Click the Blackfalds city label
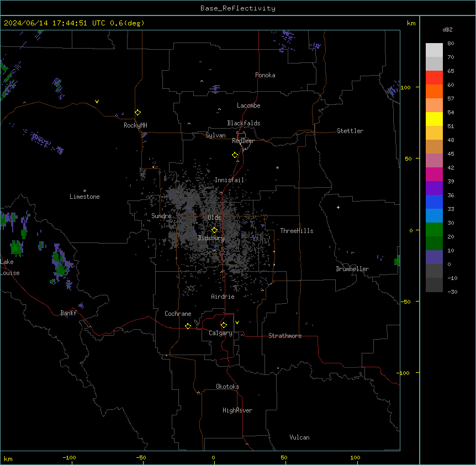This screenshot has width=476, height=465. [x=244, y=123]
